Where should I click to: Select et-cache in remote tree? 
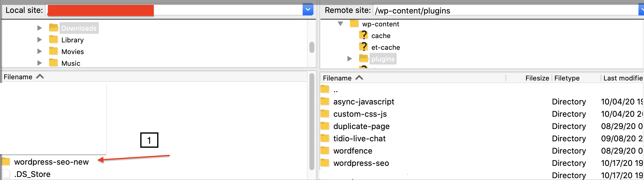tap(386, 47)
